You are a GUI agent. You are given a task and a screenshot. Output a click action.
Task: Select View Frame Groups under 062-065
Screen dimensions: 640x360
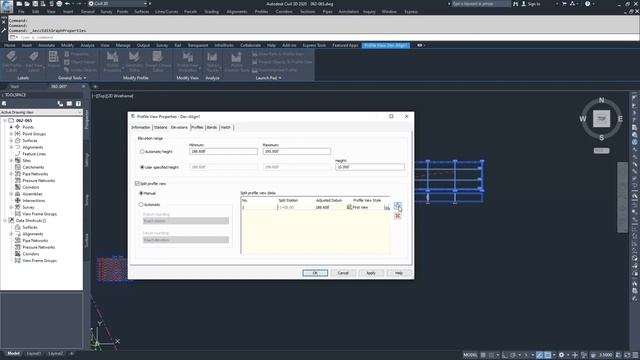(39, 214)
